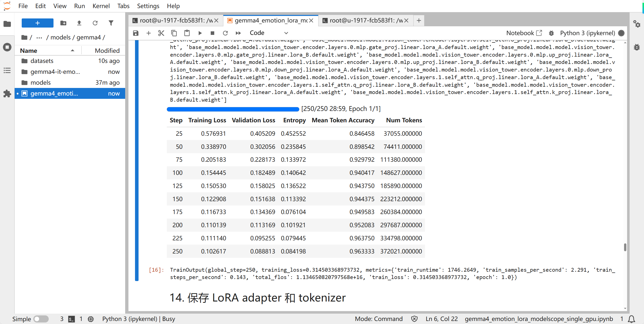The height and width of the screenshot is (324, 644).
Task: Select the models folder in file list
Action: 70,83
